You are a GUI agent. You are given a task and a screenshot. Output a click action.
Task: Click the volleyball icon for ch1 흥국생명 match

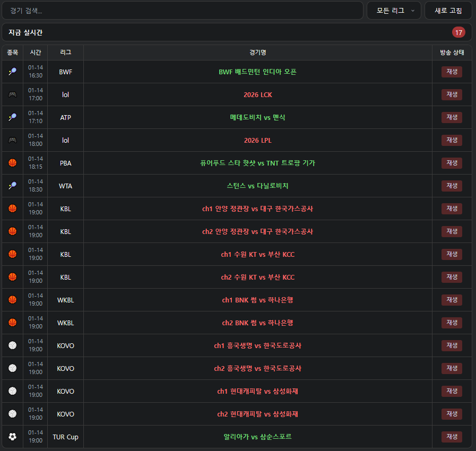coord(12,346)
